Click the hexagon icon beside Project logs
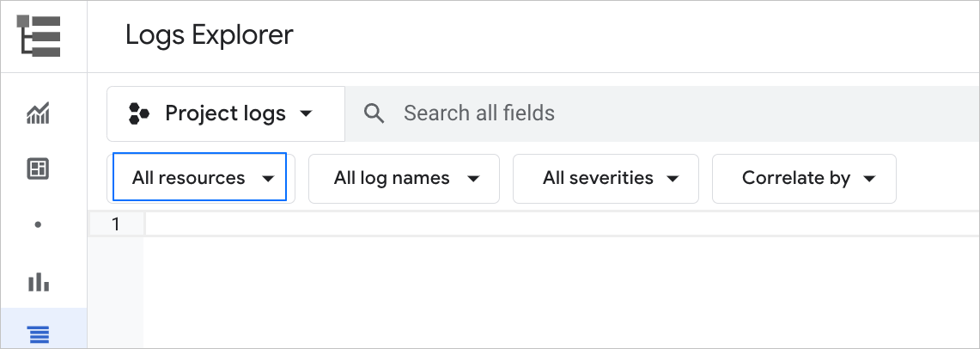Image resolution: width=980 pixels, height=349 pixels. 139,113
